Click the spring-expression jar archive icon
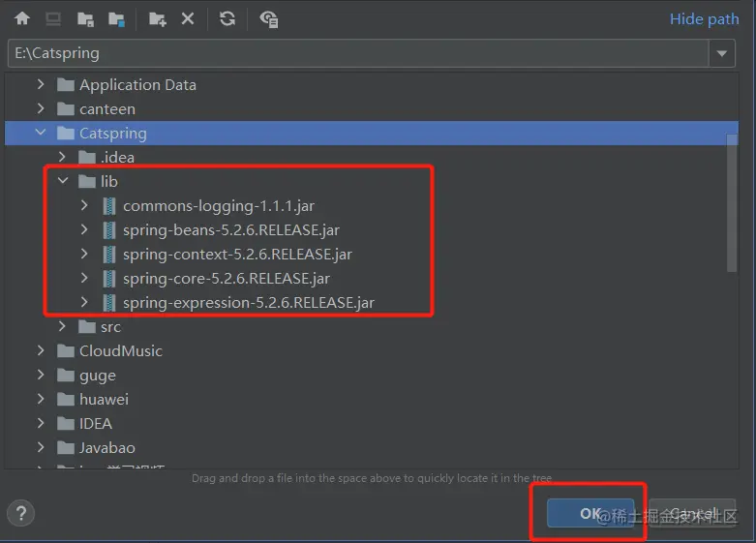This screenshot has height=543, width=756. pyautogui.click(x=109, y=303)
